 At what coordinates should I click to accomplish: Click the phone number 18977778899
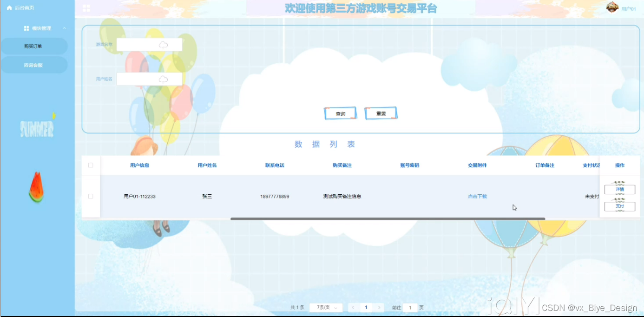(x=275, y=197)
